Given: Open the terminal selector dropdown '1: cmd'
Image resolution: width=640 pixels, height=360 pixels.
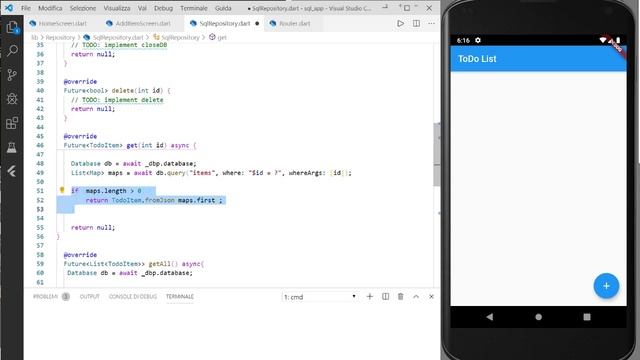Looking at the screenshot, I should tap(319, 297).
